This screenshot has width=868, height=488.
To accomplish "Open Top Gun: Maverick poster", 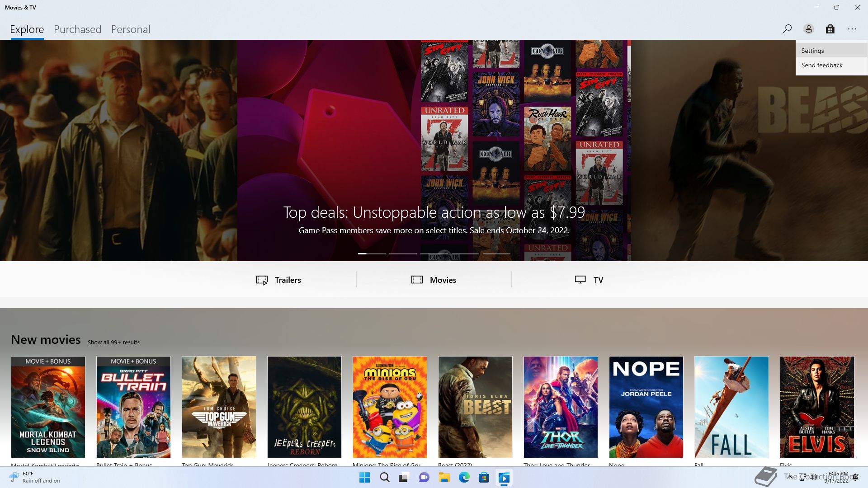I will point(219,407).
